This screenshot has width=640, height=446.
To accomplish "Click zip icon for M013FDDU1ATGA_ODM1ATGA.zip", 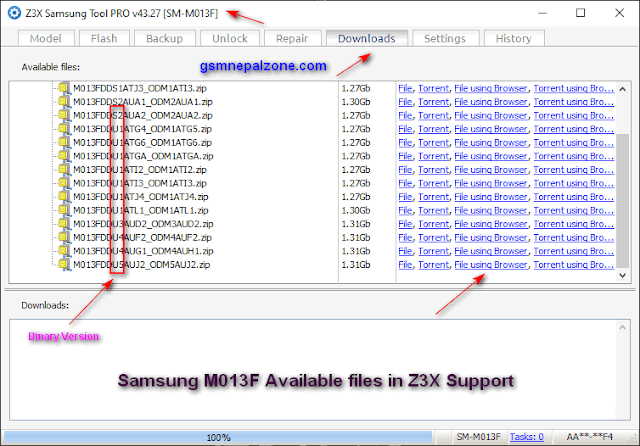I will point(64,155).
